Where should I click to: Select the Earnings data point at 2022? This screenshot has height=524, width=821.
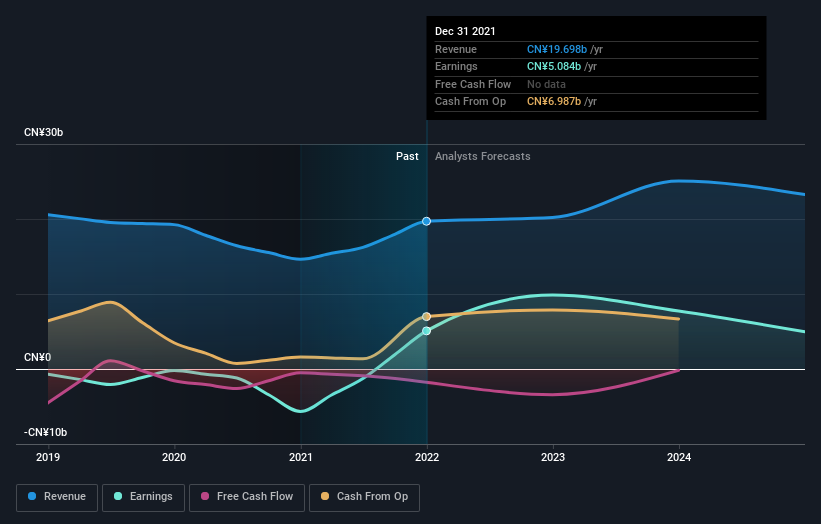[427, 331]
